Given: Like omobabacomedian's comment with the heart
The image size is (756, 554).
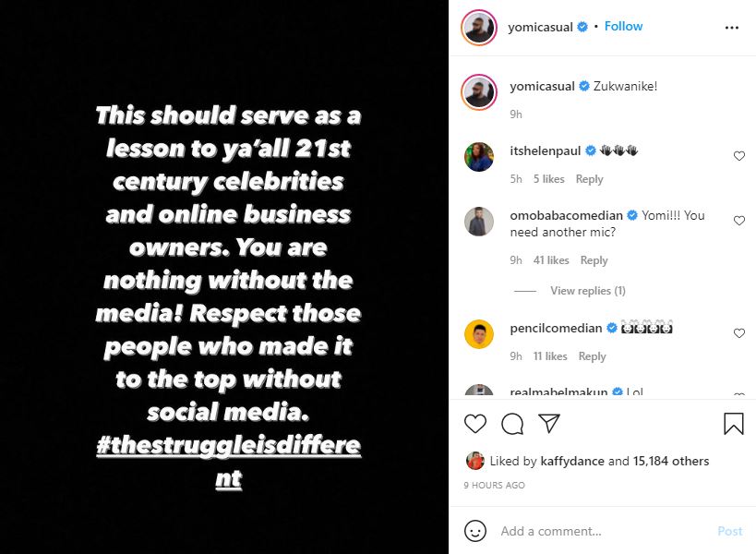Looking at the screenshot, I should 738,221.
